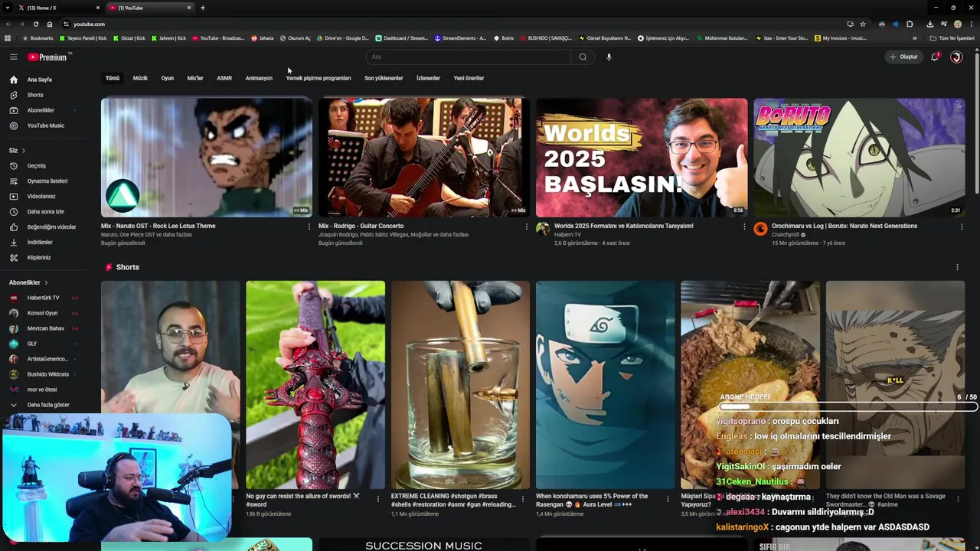Open the account avatar menu
Image resolution: width=980 pixels, height=551 pixels.
(x=956, y=57)
